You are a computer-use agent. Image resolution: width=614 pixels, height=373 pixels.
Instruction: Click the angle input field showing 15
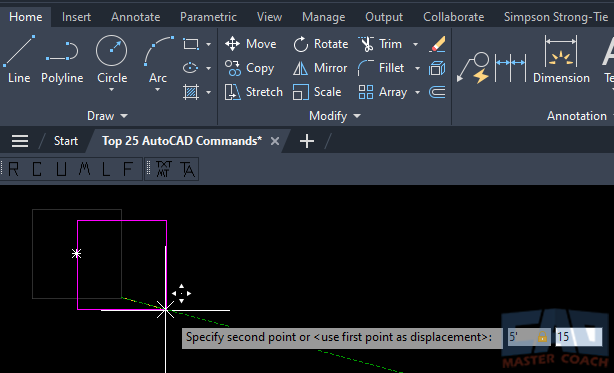tap(578, 337)
